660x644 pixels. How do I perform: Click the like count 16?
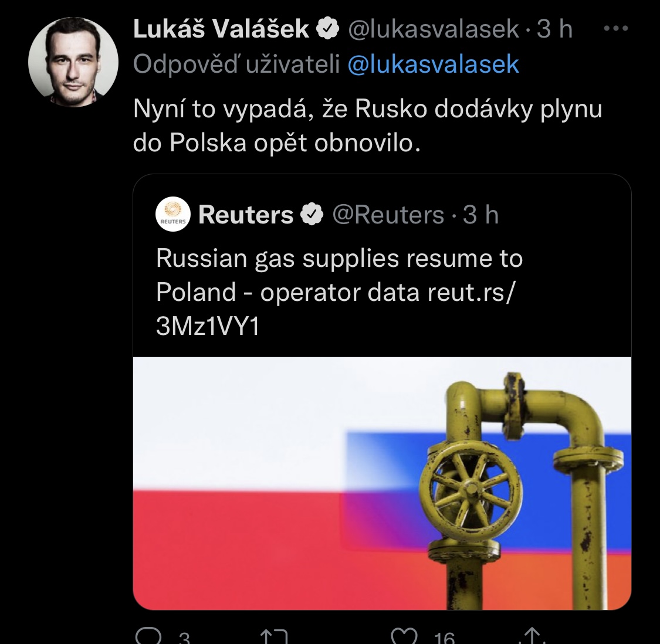(444, 637)
